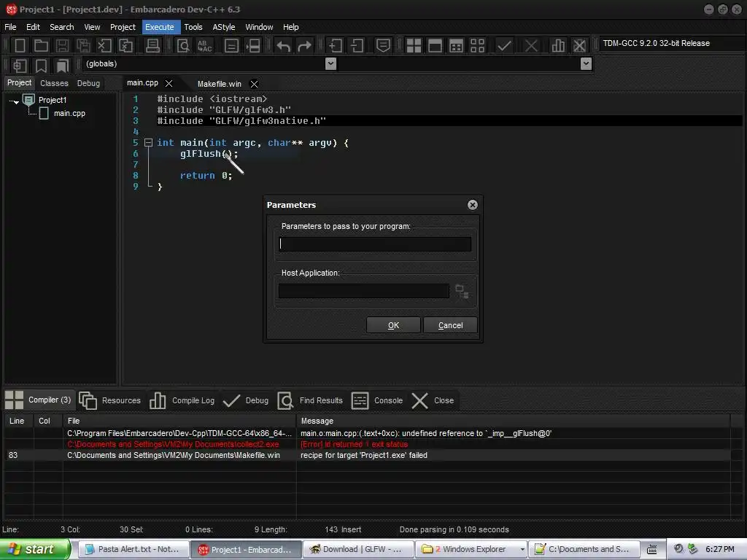Click browse icon beside Host Application field
The width and height of the screenshot is (747, 560).
462,291
